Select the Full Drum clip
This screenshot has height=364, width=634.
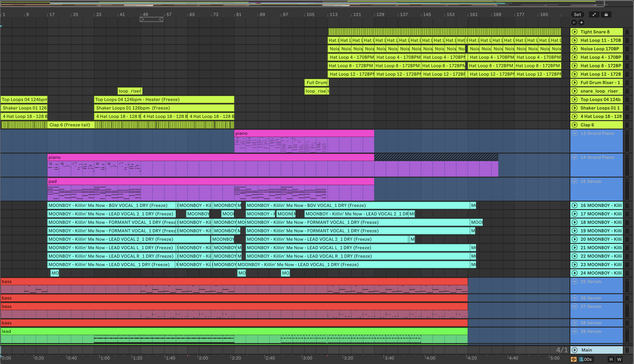pos(316,83)
